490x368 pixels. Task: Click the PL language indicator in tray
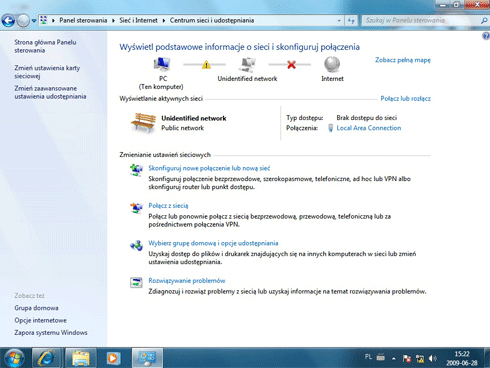[x=368, y=357]
